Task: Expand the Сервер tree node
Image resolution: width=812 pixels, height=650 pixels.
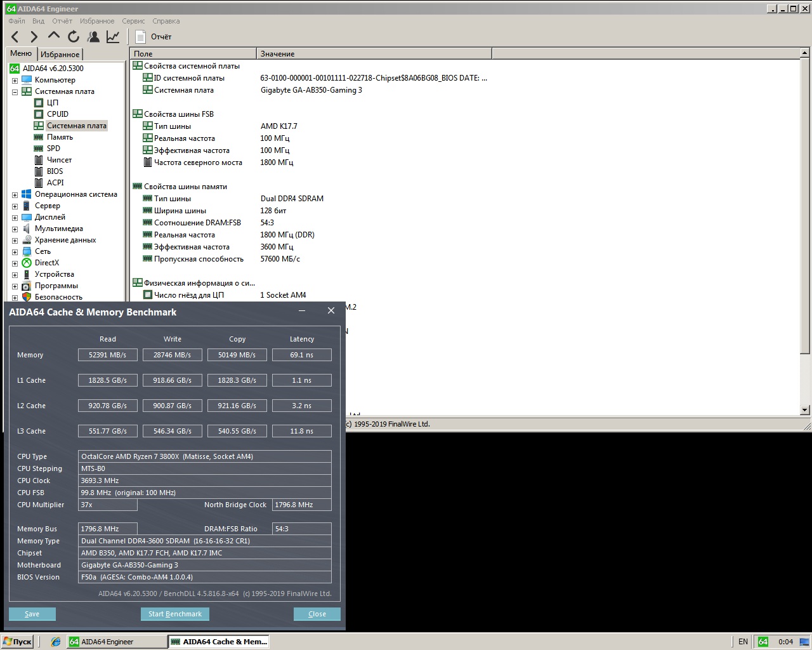Action: pyautogui.click(x=15, y=206)
